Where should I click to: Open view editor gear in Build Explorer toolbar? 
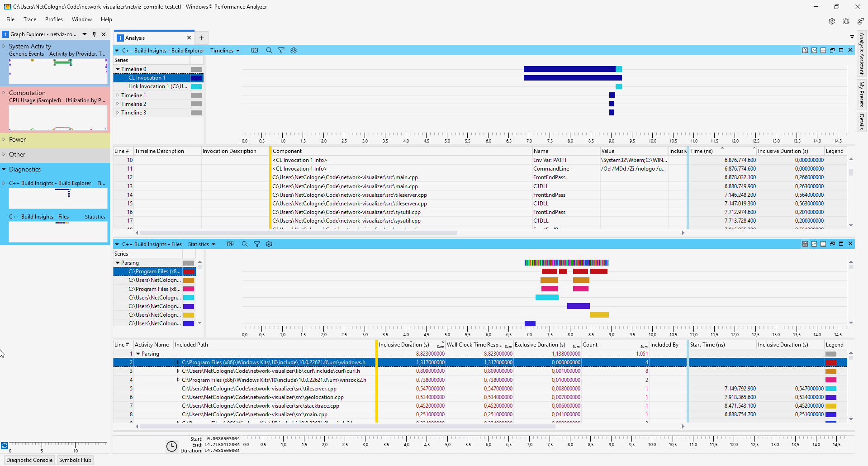294,51
